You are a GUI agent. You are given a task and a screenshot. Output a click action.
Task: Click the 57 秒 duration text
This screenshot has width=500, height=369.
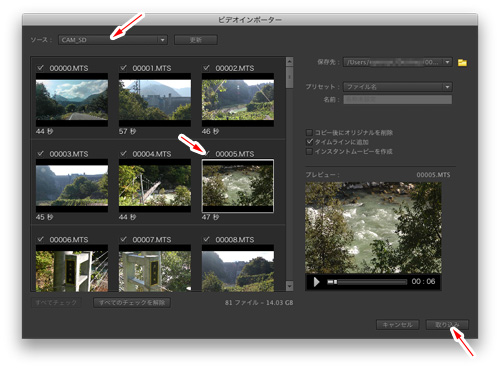click(127, 131)
